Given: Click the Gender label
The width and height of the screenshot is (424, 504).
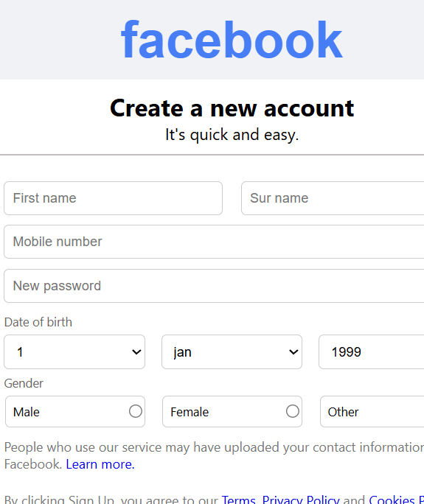Looking at the screenshot, I should (24, 383).
